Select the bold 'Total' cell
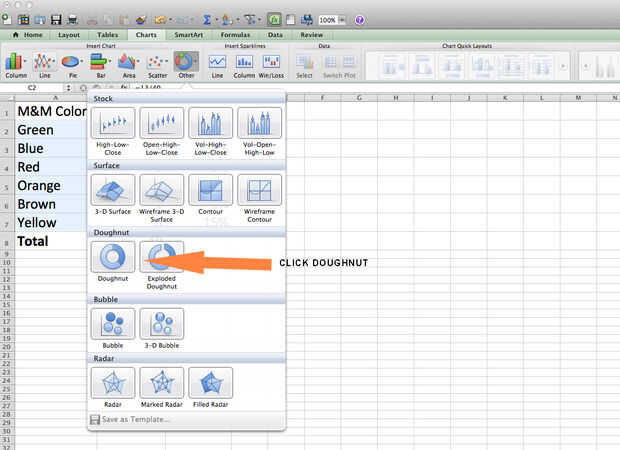 click(51, 241)
